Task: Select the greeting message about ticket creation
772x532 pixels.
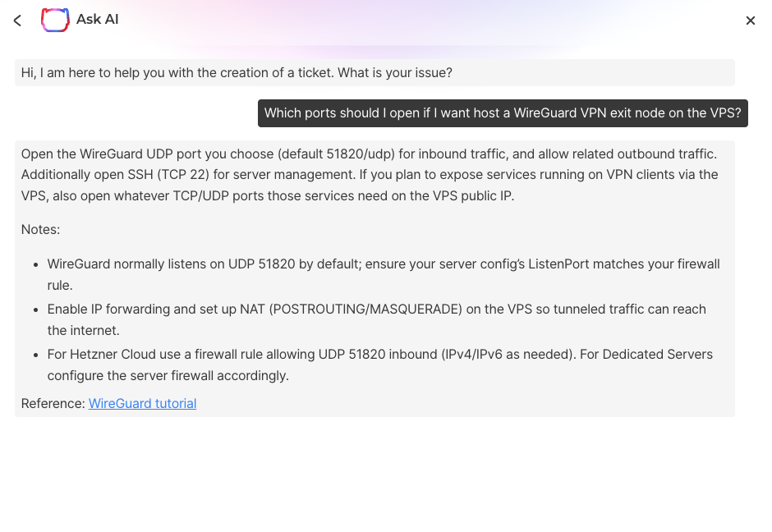Action: coord(375,73)
